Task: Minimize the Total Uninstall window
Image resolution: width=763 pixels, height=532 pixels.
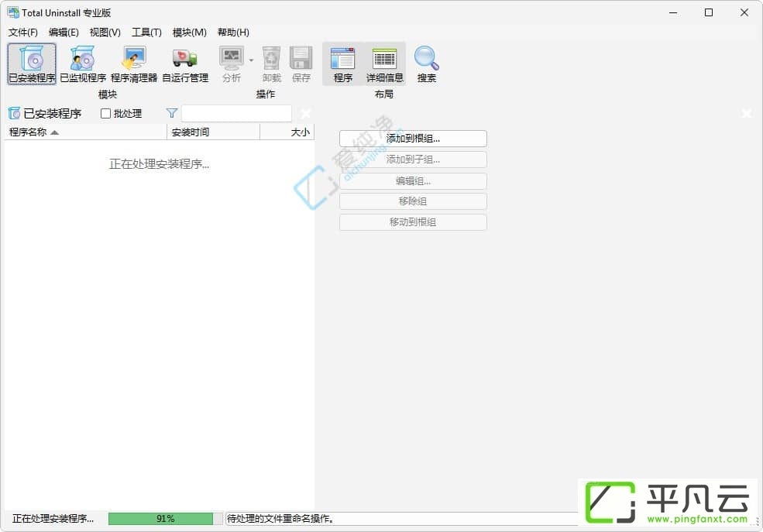Action: (673, 12)
